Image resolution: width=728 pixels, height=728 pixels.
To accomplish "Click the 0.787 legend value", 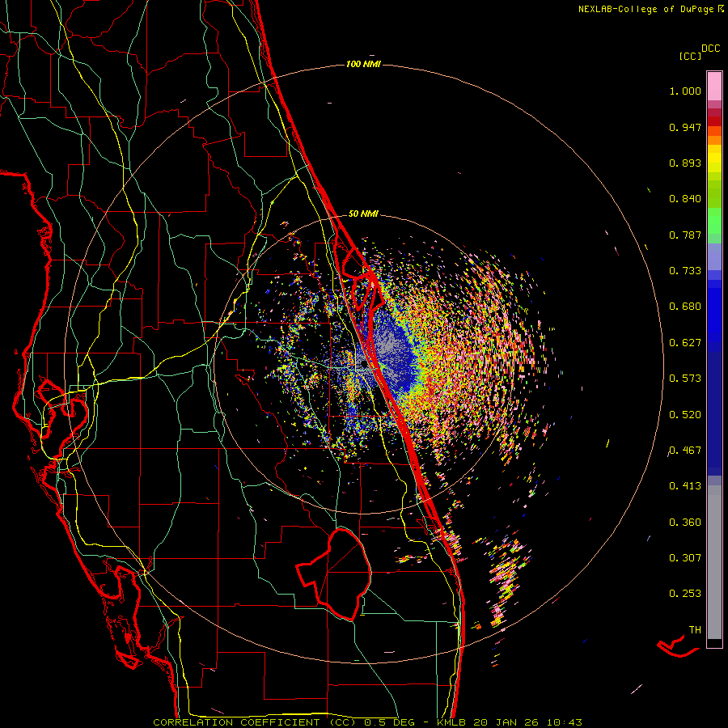I will (x=685, y=235).
